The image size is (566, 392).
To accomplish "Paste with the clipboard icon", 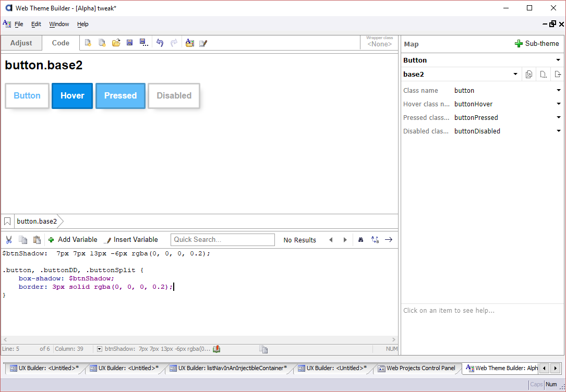I will pos(37,240).
